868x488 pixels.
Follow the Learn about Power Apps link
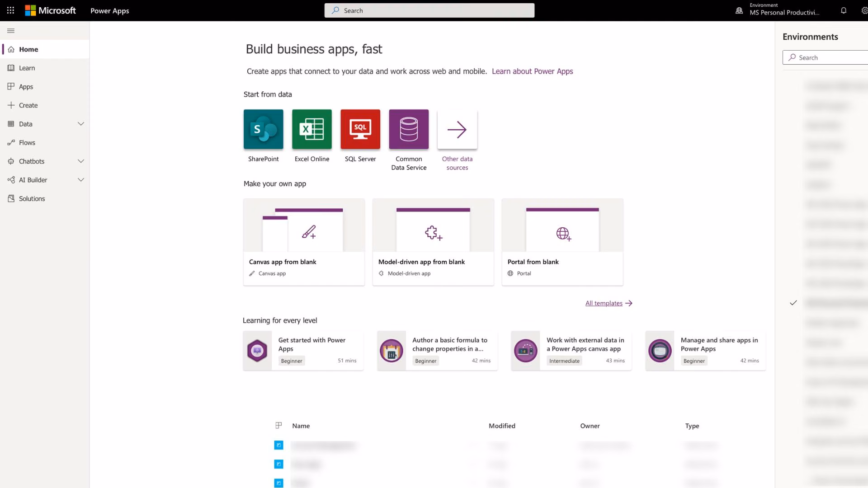532,71
